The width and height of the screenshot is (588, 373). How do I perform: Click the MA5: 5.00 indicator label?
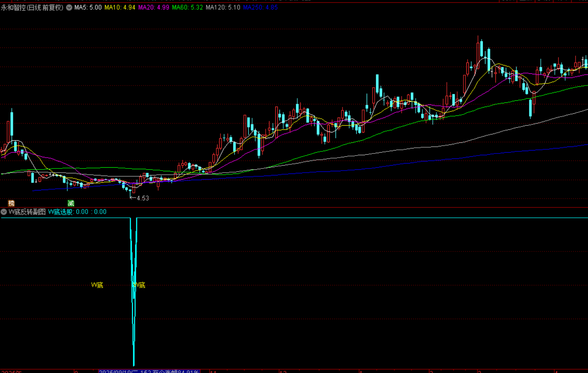pos(88,7)
